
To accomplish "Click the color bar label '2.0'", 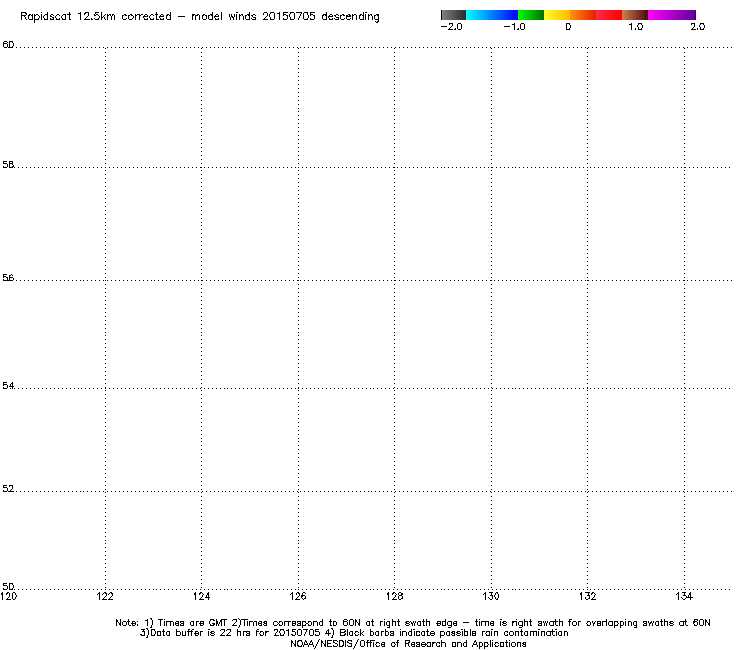I will click(698, 27).
